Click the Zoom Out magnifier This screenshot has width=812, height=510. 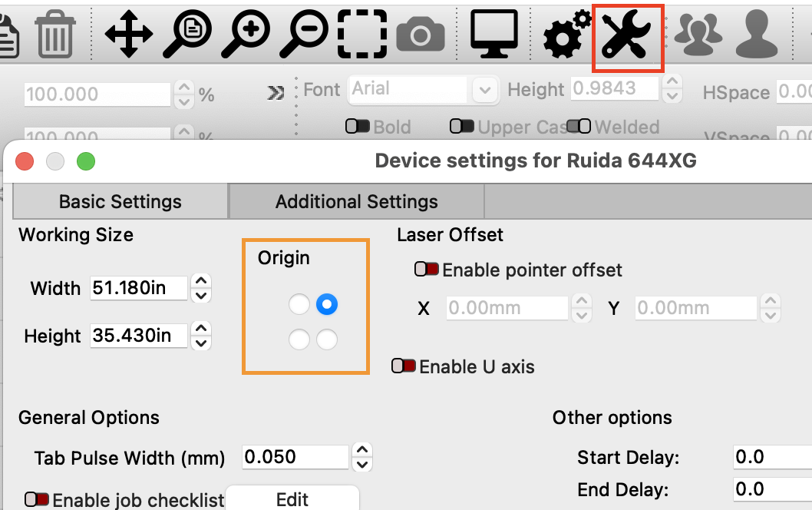tap(303, 35)
